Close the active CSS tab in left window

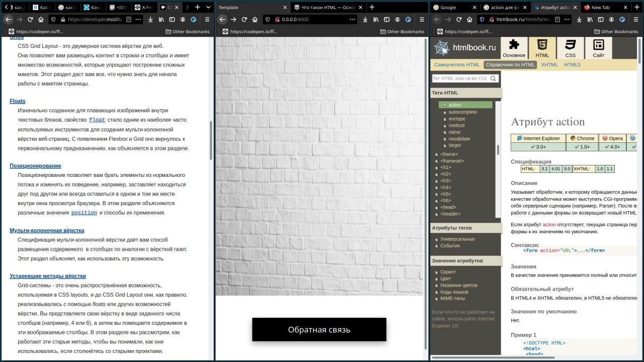[177, 8]
